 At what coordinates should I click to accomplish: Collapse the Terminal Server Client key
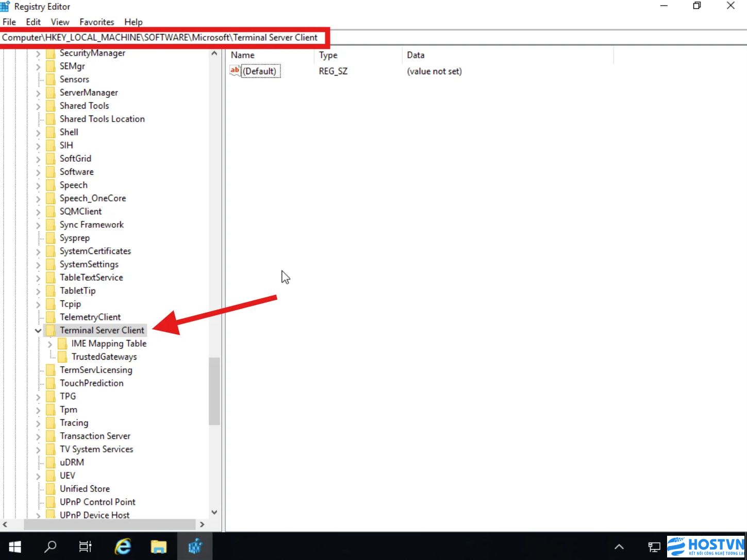point(38,331)
